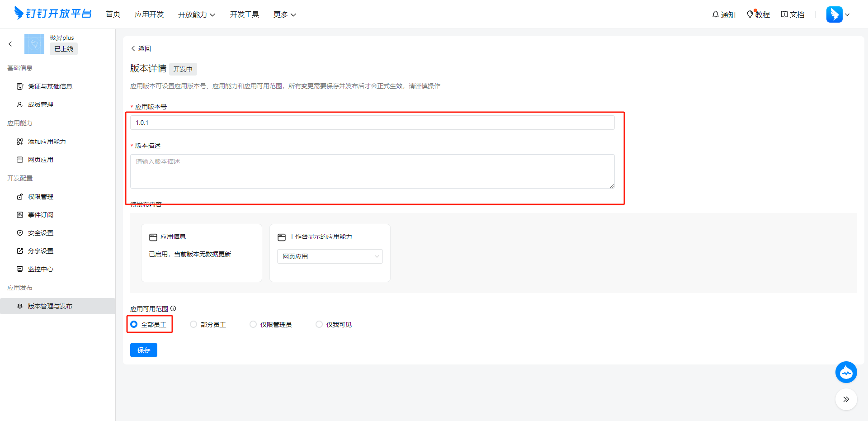Open avatar account dropdown chevron
The height and width of the screenshot is (421, 868).
coord(847,14)
